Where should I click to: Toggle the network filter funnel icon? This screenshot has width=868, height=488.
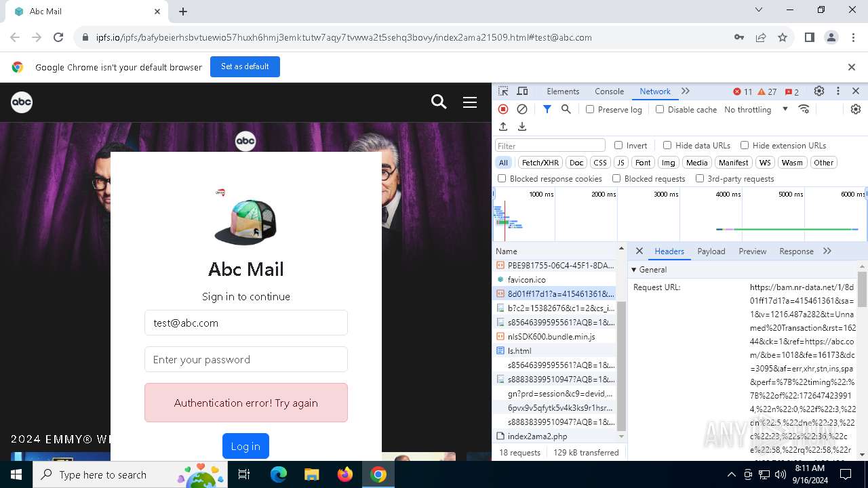547,109
